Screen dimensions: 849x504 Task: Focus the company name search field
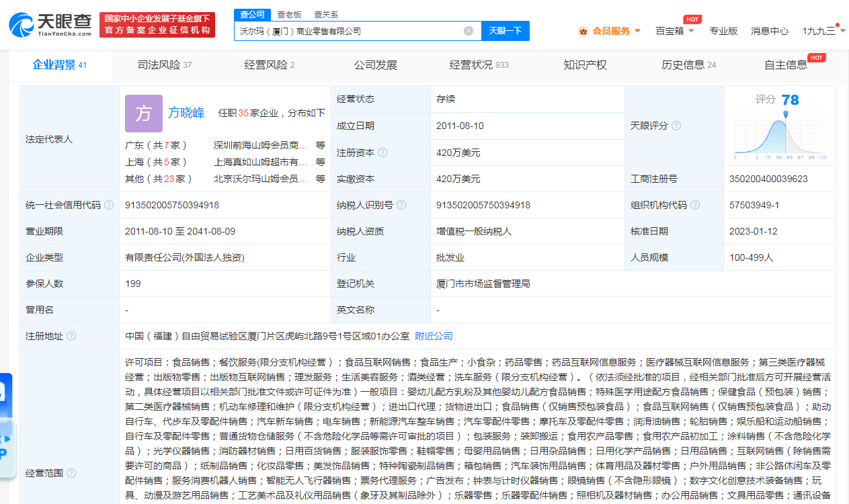coord(350,31)
